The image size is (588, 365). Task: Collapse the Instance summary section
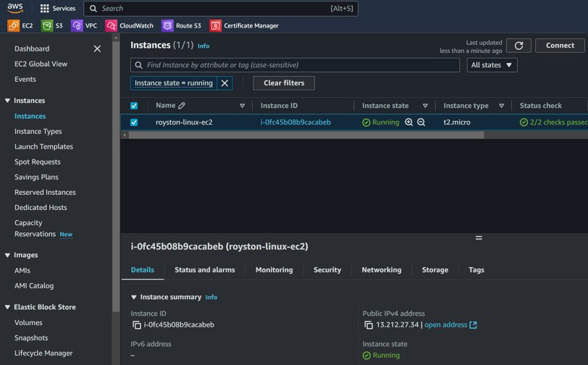(x=134, y=297)
